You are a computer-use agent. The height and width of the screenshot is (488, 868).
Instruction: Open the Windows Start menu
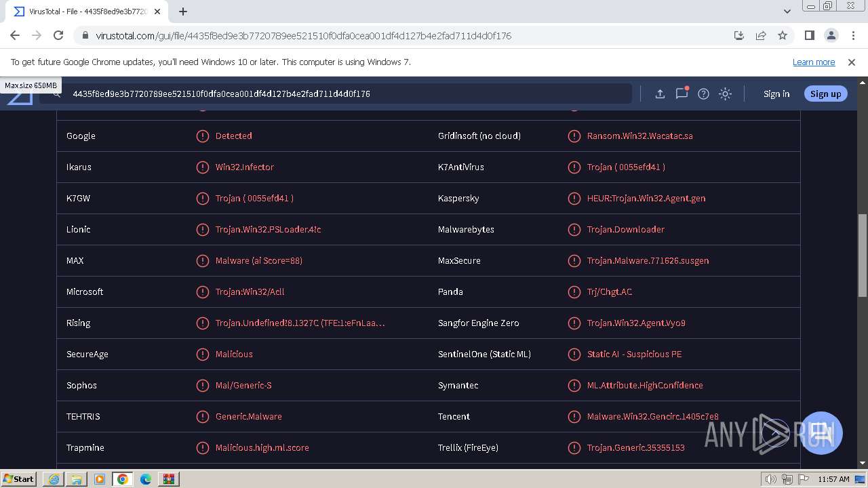click(x=19, y=479)
